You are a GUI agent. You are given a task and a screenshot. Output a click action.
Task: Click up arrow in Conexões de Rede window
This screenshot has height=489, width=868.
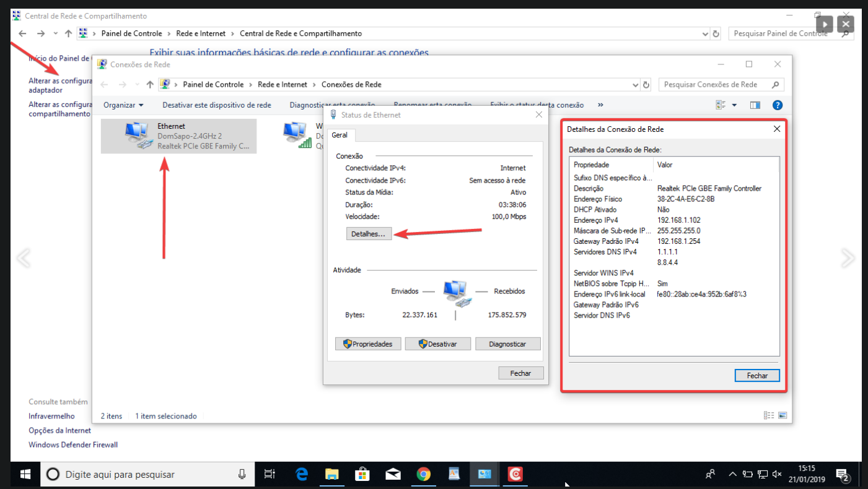pyautogui.click(x=149, y=84)
